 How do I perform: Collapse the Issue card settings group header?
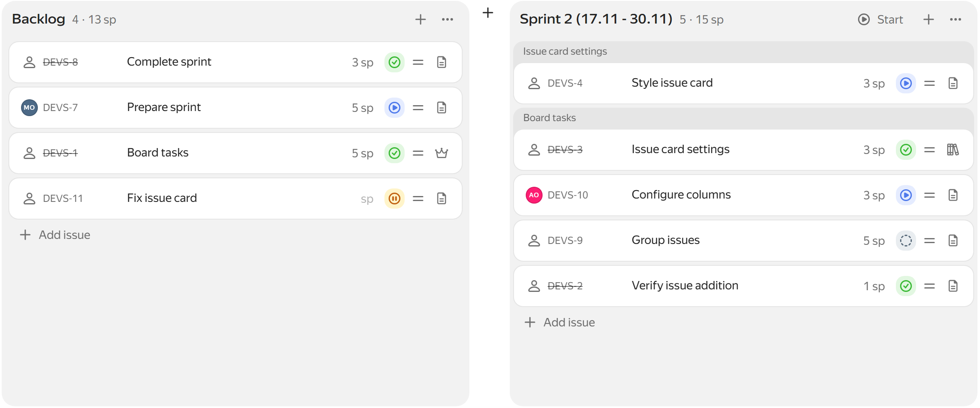point(743,51)
